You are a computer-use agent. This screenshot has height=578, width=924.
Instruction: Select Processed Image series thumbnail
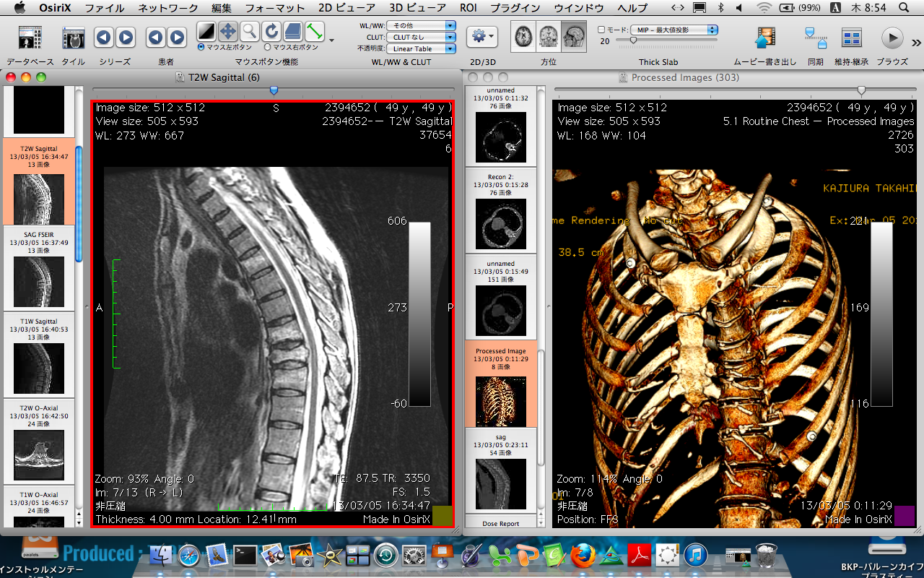tap(501, 384)
